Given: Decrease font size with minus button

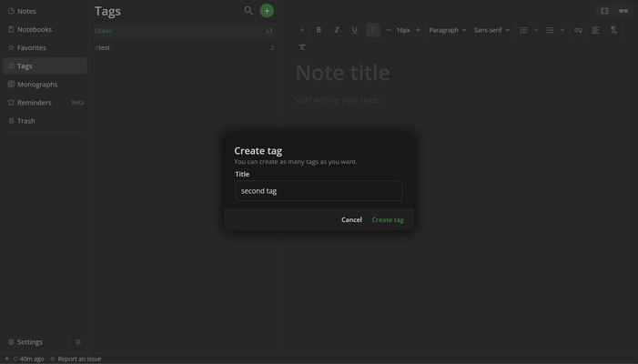Looking at the screenshot, I should pos(389,30).
